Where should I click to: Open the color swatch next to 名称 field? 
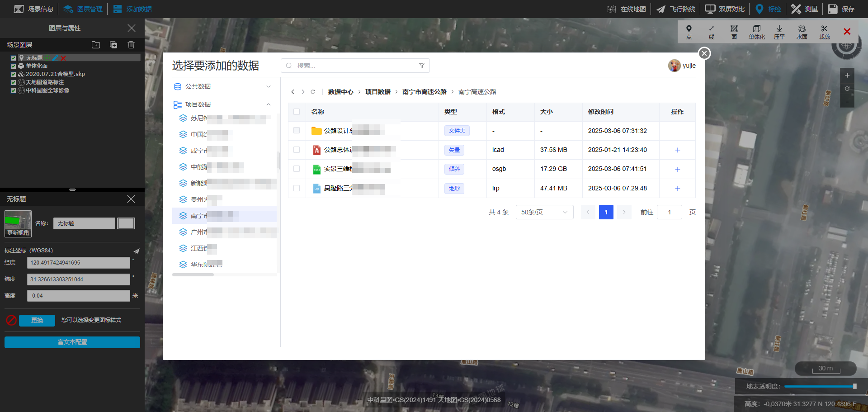(x=126, y=223)
